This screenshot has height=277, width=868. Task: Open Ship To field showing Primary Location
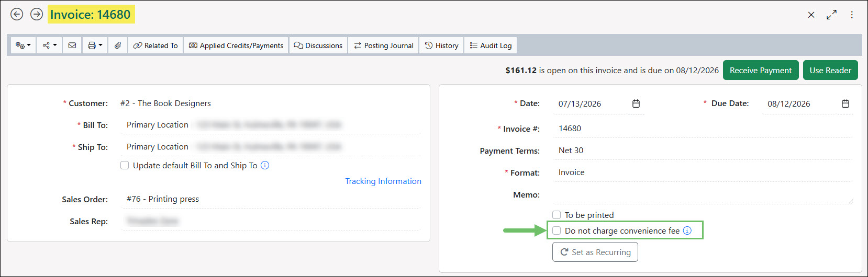pyautogui.click(x=270, y=147)
